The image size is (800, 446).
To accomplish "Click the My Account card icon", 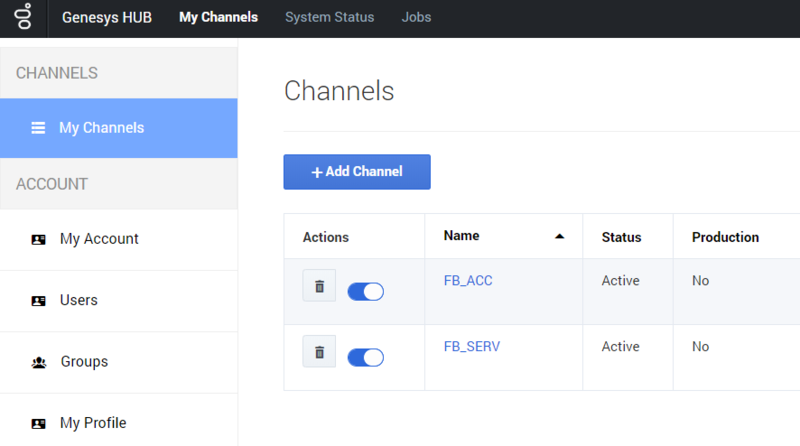I will (x=38, y=239).
